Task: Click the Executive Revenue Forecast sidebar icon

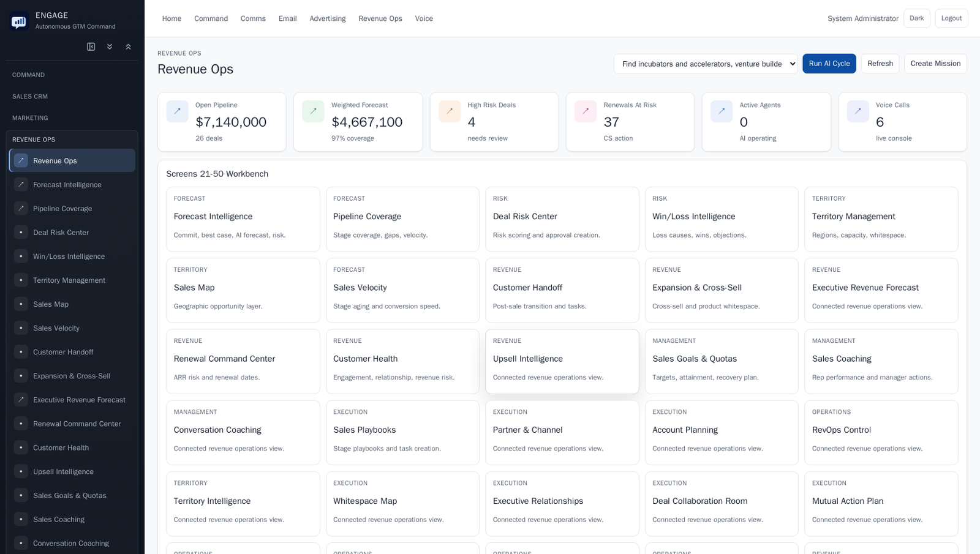Action: tap(21, 399)
